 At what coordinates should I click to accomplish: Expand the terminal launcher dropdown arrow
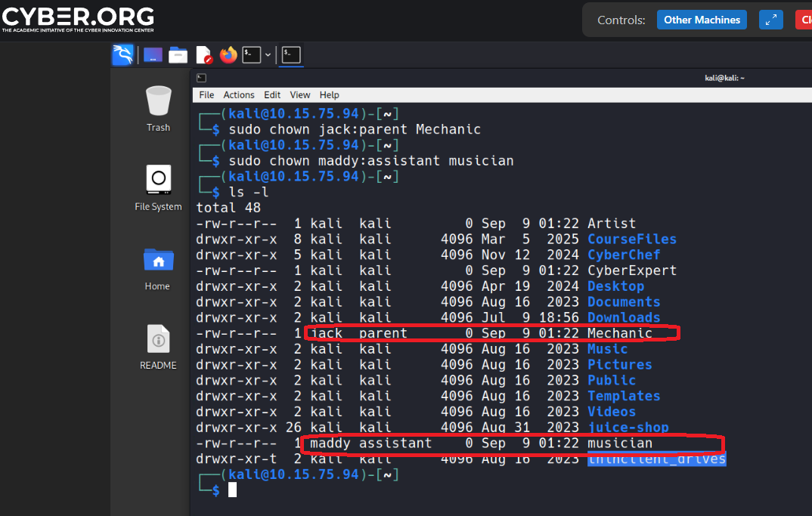(x=268, y=55)
